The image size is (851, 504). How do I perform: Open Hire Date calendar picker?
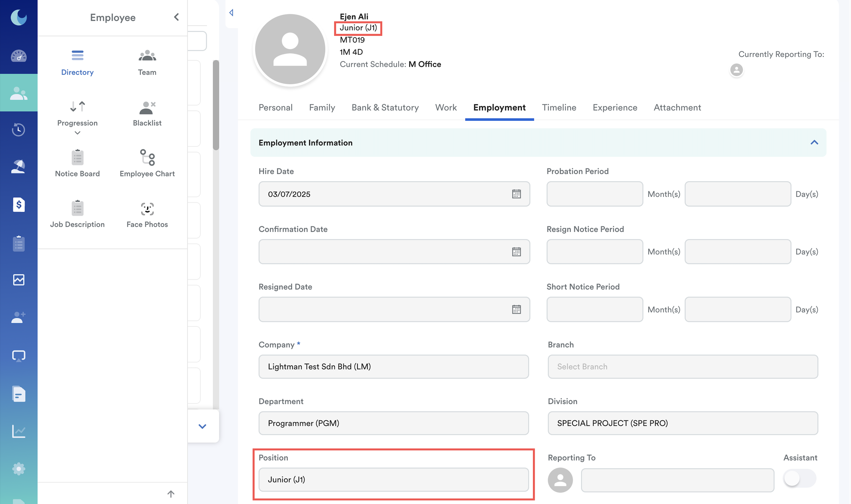516,194
